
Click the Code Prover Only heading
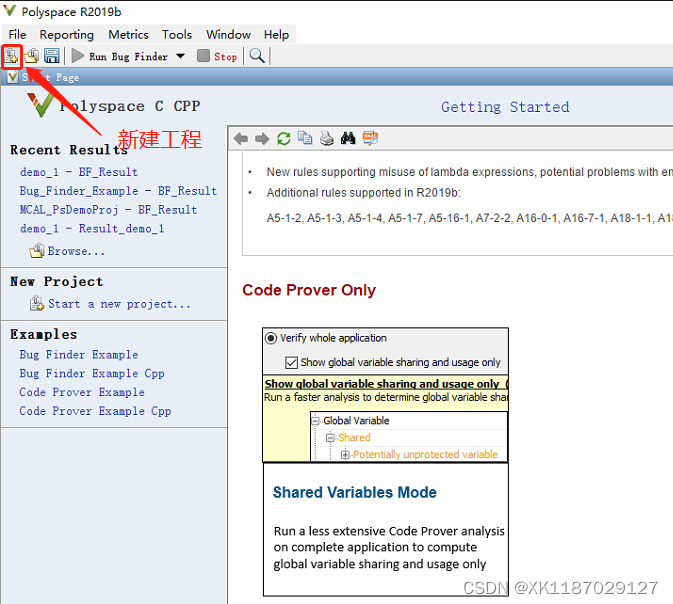coord(309,290)
